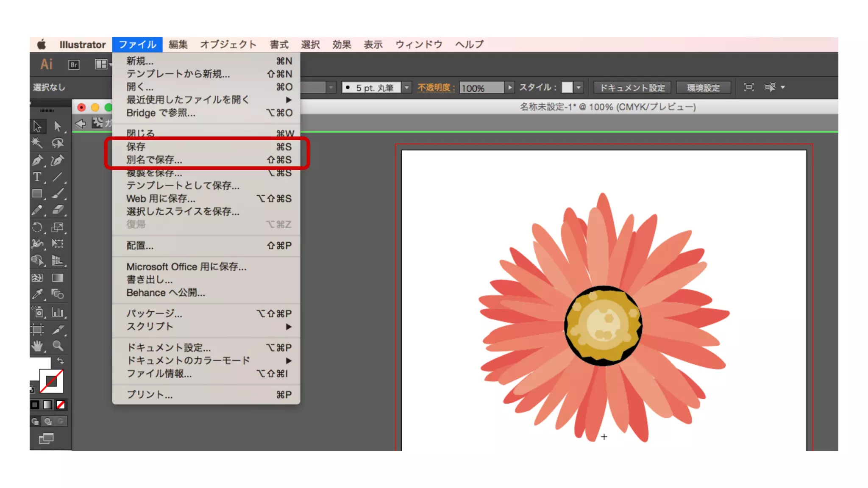868x488 pixels.
Task: Select the Pen tool
Action: click(x=37, y=161)
